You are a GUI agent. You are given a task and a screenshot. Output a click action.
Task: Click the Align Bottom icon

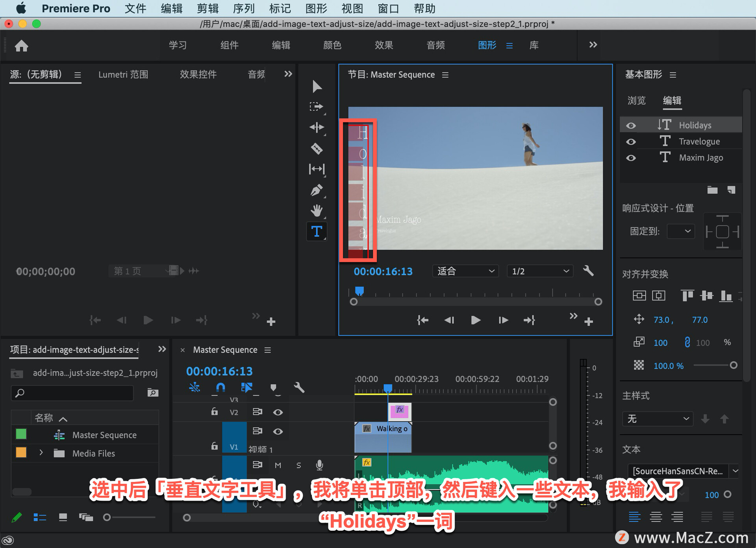(726, 295)
